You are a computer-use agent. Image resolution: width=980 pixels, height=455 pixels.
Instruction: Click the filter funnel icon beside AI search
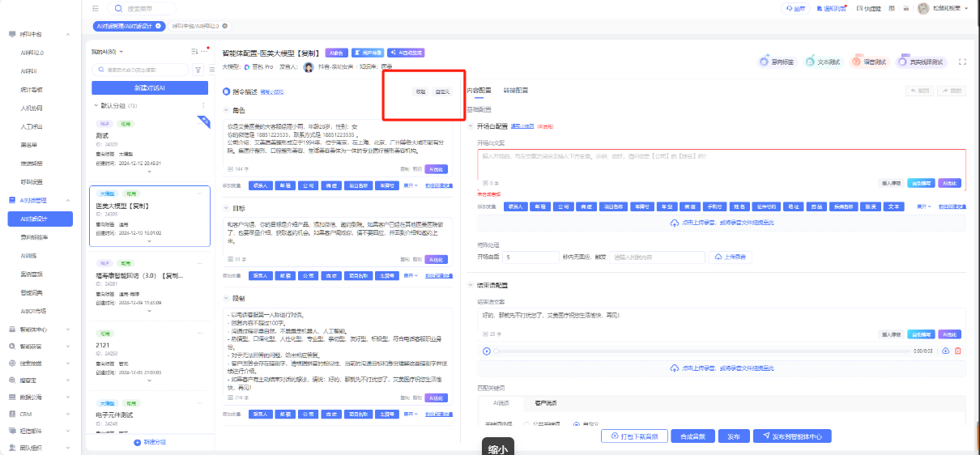(x=198, y=70)
